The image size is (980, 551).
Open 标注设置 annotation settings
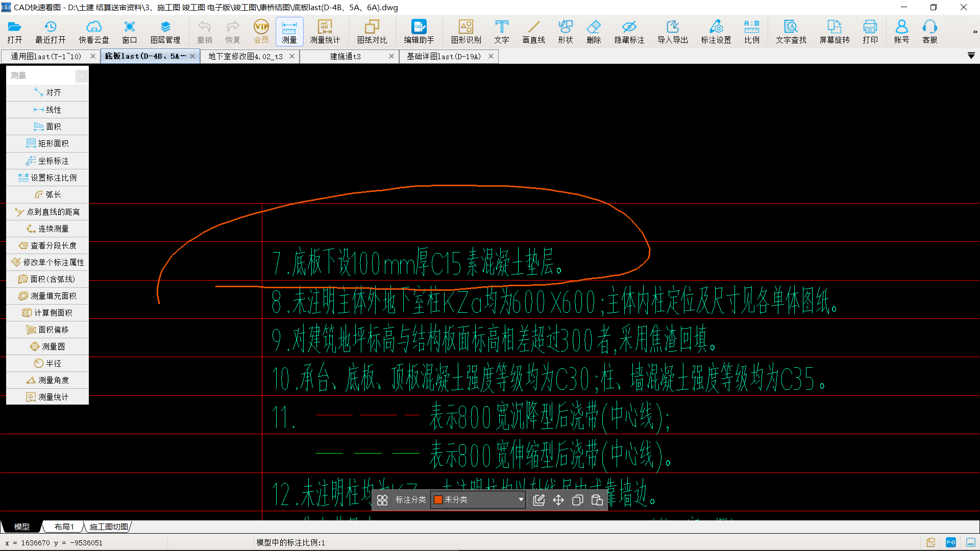(716, 32)
